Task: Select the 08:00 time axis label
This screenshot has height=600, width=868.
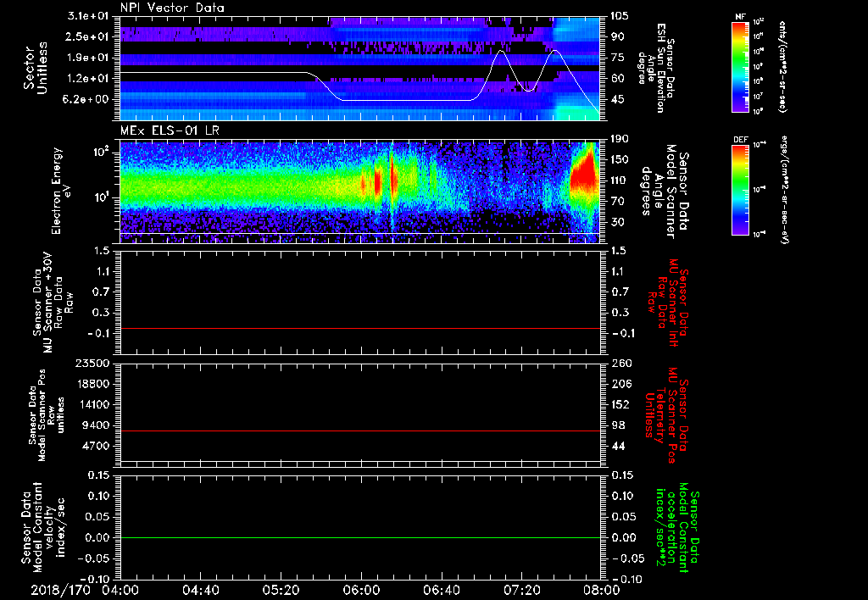Action: (600, 591)
